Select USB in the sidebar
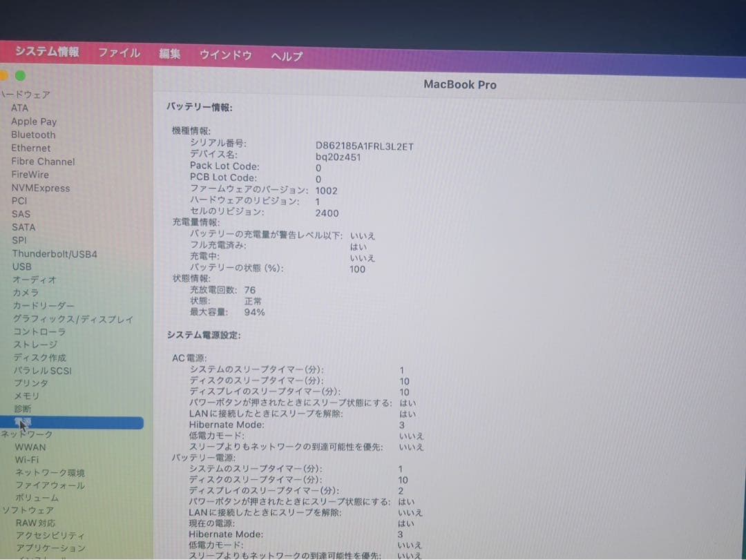Viewport: 746px width, 560px height. pos(21,267)
